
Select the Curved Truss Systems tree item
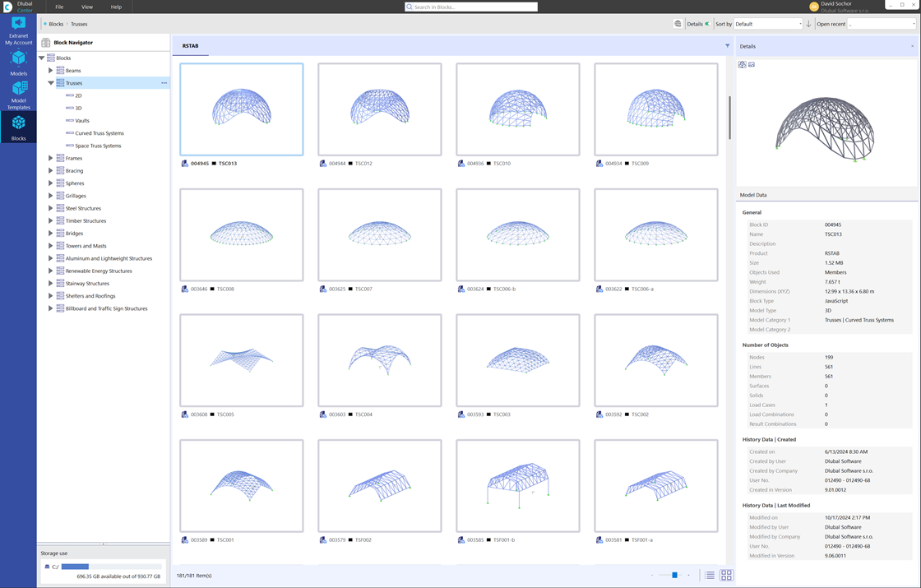coord(99,132)
